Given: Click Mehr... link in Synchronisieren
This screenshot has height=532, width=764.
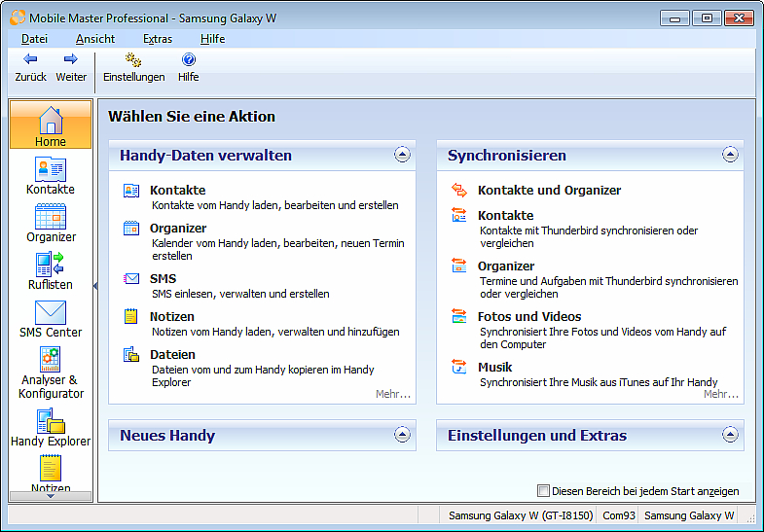Looking at the screenshot, I should click(720, 394).
